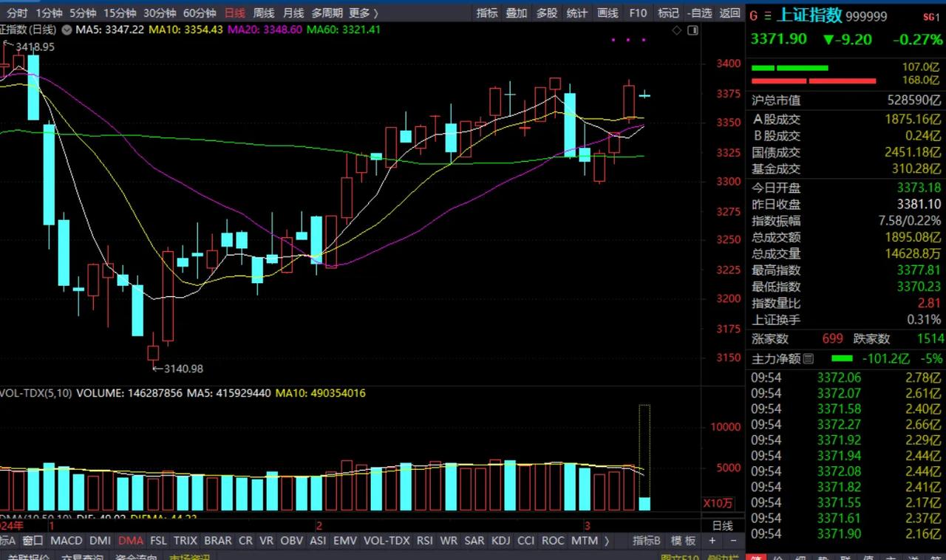
Task: Select the 30分钟 period tab
Action: click(x=160, y=13)
